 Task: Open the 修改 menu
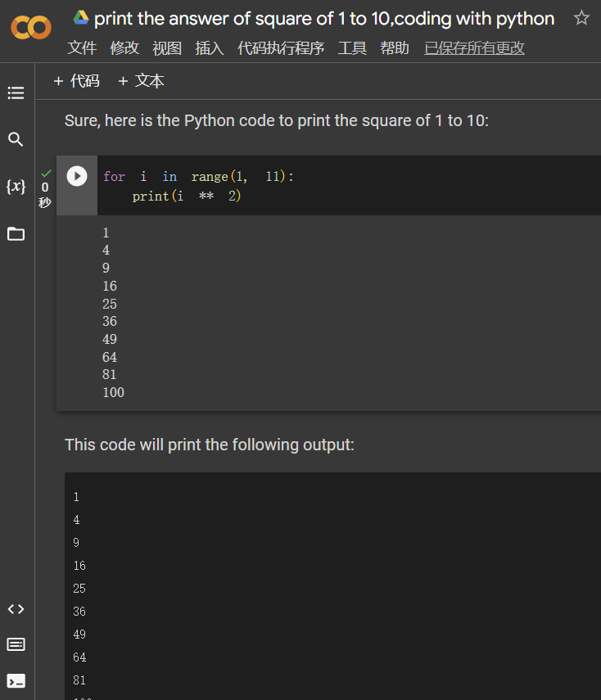coord(124,47)
